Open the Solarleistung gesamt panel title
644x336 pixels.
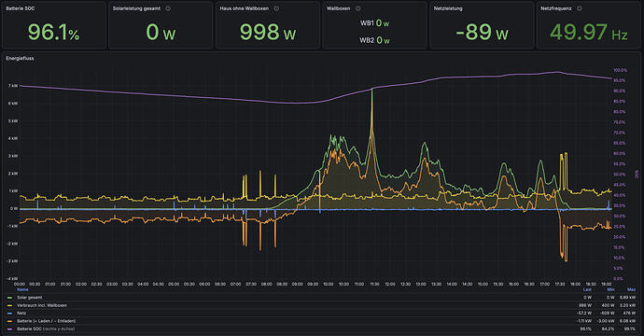tap(137, 8)
